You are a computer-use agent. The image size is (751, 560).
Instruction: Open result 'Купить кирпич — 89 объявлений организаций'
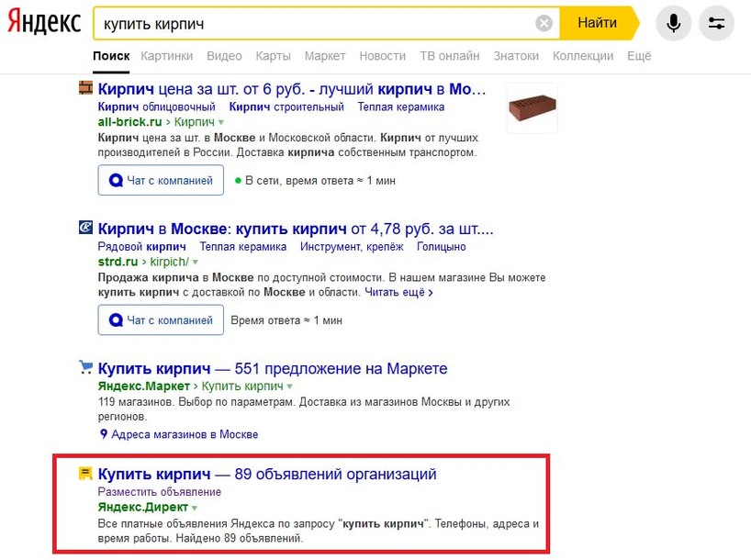click(x=267, y=475)
